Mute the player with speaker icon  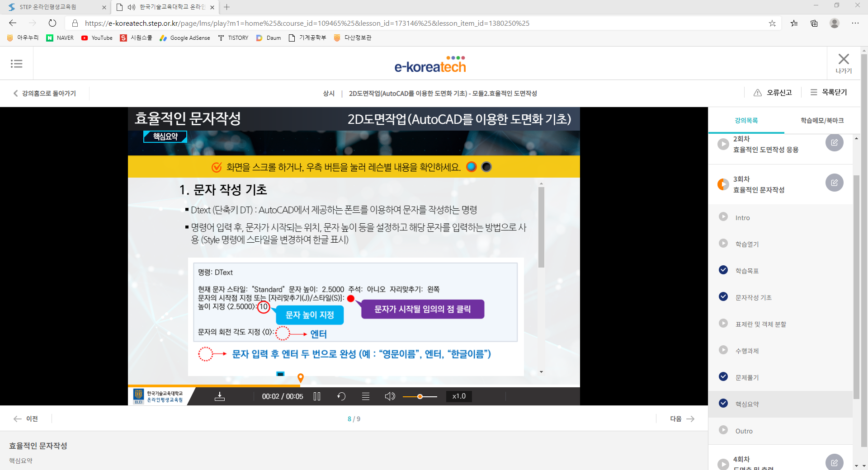pos(390,396)
